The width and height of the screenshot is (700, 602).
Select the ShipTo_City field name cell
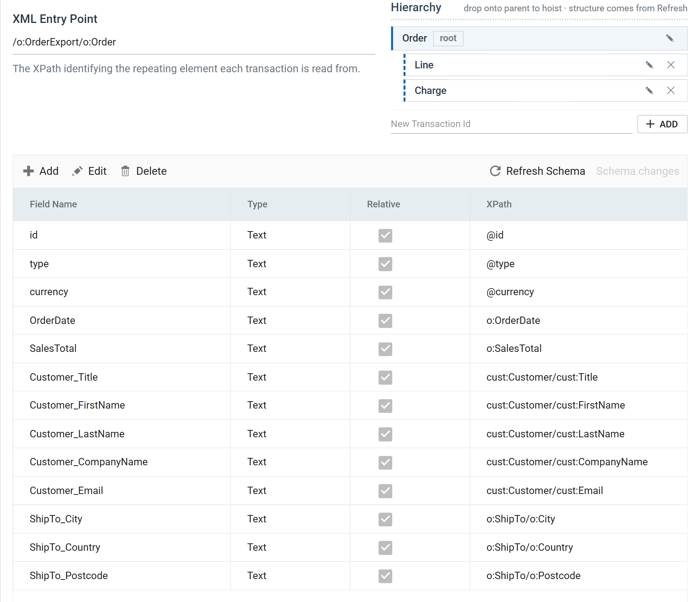122,519
